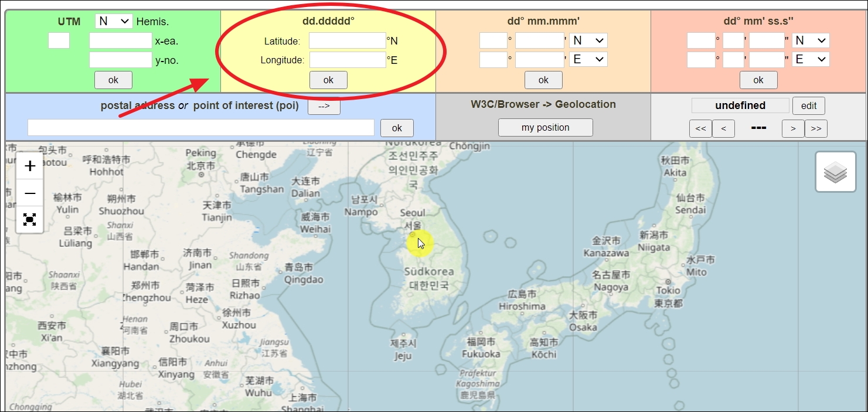Click longitude minutes field in dd° mm' ss.s'' panel
This screenshot has height=412, width=868.
click(x=733, y=60)
